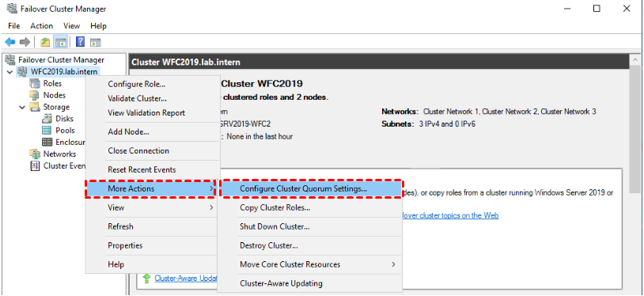Open the View menu in menu bar
The width and height of the screenshot is (644, 296).
pyautogui.click(x=71, y=26)
